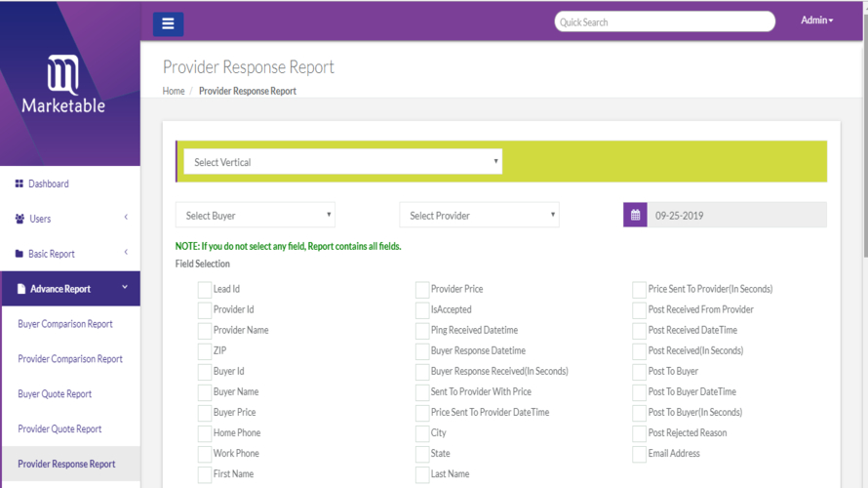Click the date field showing 09-25-2019
Viewport: 868px width, 488px height.
click(x=736, y=215)
